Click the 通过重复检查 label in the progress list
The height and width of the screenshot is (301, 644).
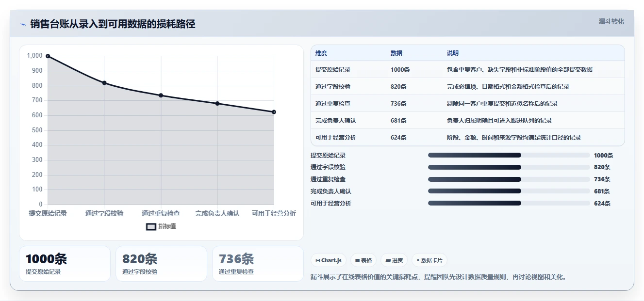(328, 179)
